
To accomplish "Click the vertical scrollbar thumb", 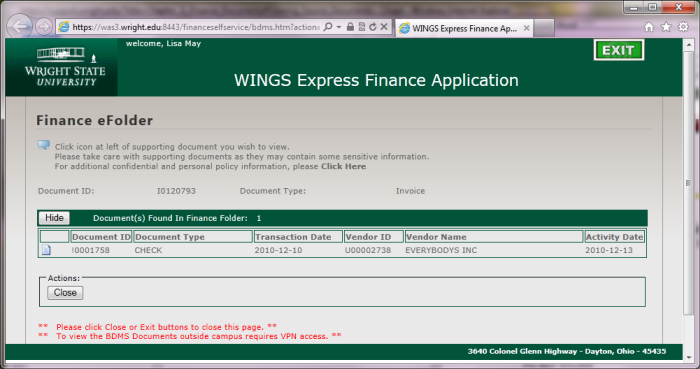I will [x=688, y=182].
